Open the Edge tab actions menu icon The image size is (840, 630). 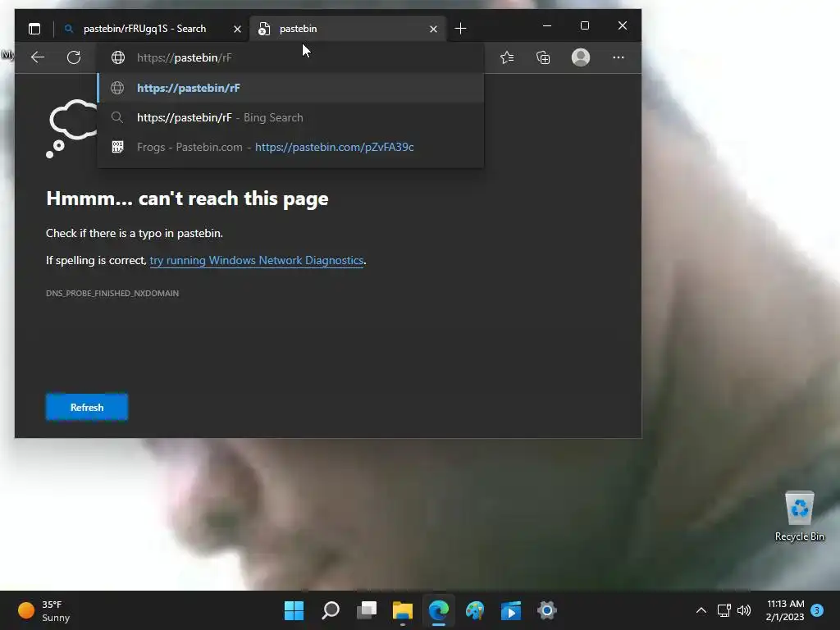[34, 29]
